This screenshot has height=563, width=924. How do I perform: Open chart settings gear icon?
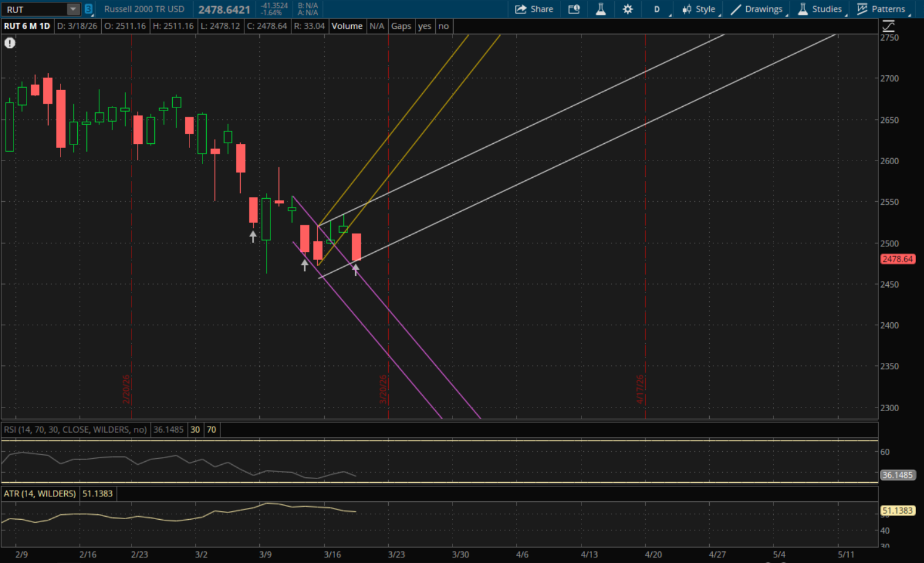click(628, 9)
